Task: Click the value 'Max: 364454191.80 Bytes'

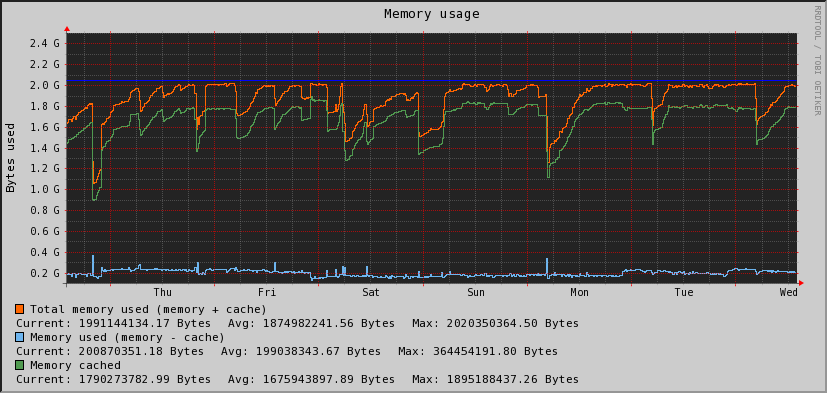Action: coord(478,351)
